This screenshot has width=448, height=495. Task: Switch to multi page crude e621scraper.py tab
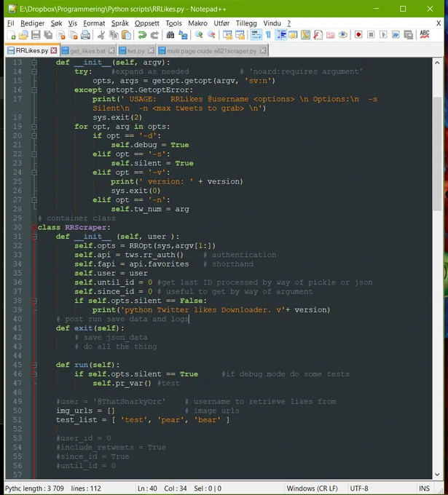click(211, 51)
